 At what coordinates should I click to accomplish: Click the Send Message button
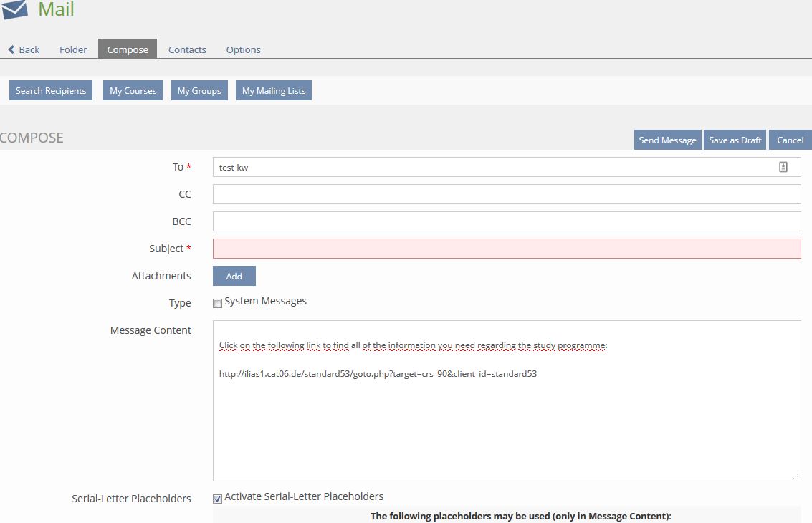[x=667, y=140]
